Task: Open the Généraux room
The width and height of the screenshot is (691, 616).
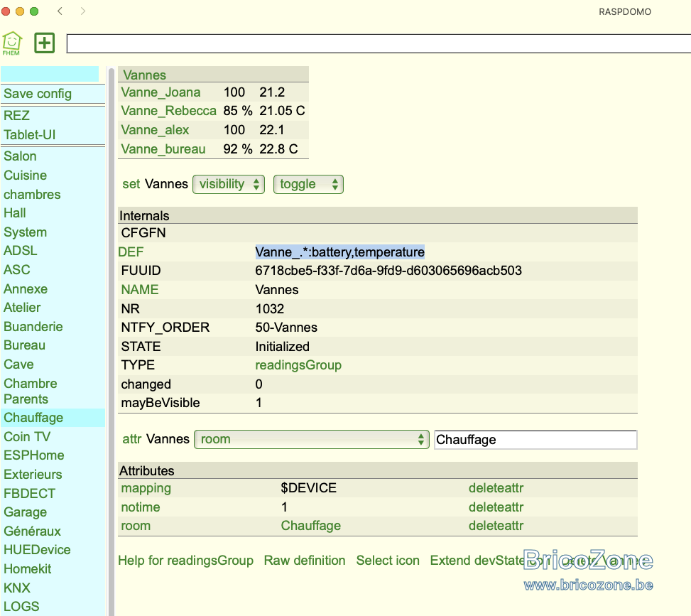Action: 32,531
